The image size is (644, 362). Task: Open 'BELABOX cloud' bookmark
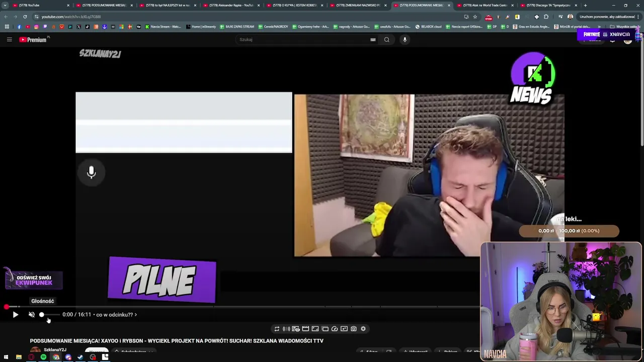point(428,27)
